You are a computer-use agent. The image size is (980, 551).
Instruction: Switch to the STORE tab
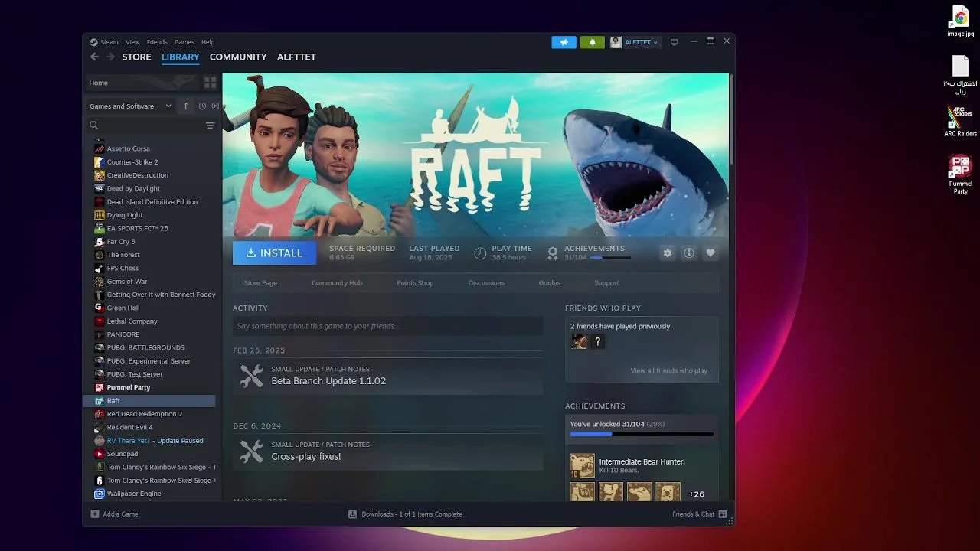136,57
